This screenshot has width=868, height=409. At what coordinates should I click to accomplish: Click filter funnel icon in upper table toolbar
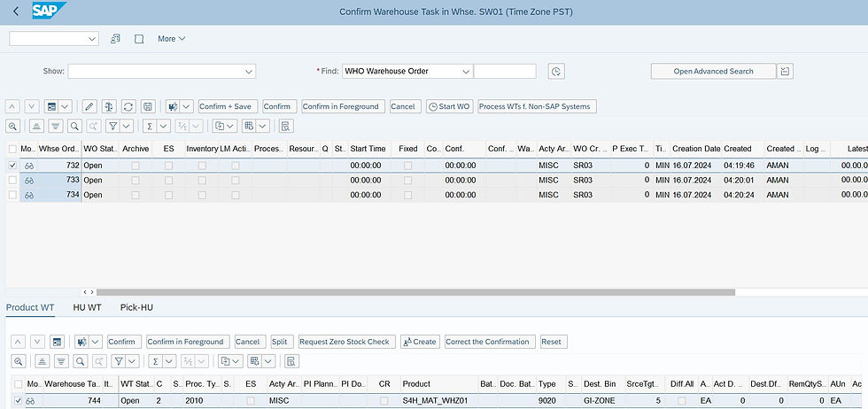112,127
